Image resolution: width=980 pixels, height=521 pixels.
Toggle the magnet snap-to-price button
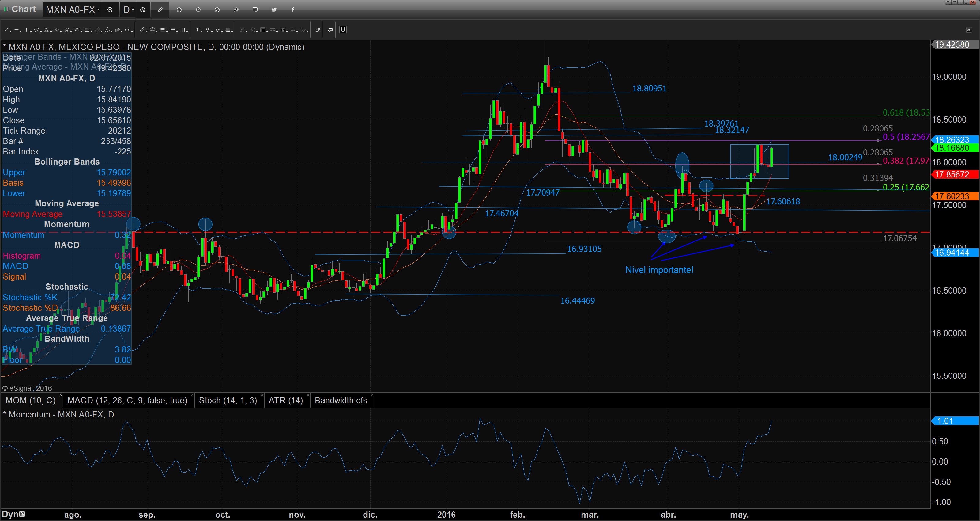pos(343,30)
